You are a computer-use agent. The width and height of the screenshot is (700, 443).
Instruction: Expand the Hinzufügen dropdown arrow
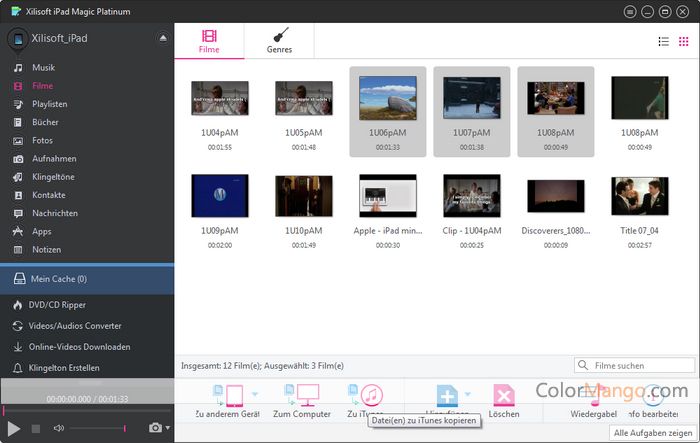click(468, 394)
